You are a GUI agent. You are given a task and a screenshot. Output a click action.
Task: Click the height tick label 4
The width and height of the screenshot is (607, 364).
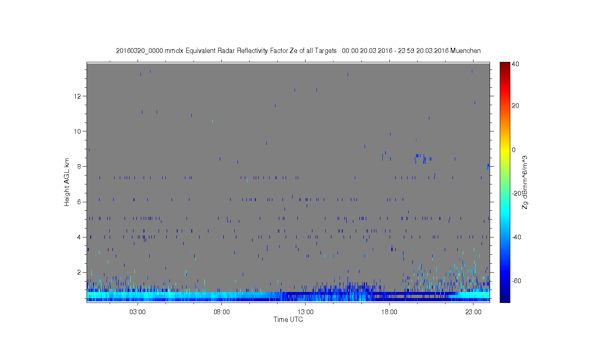80,237
